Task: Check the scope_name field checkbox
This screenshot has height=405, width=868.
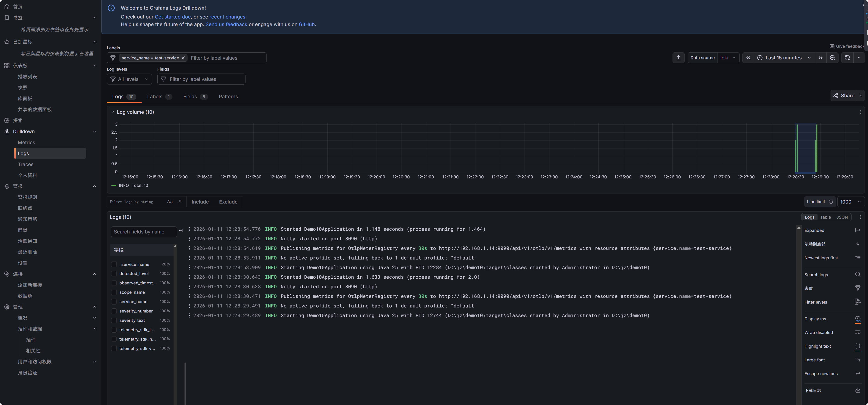Action: (x=114, y=292)
